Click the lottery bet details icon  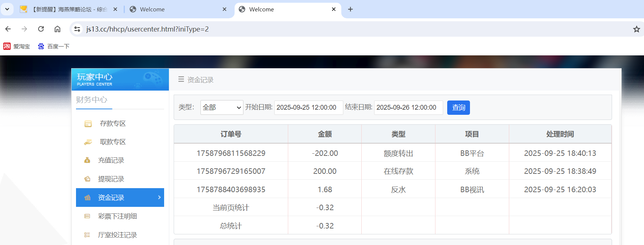[x=87, y=216]
